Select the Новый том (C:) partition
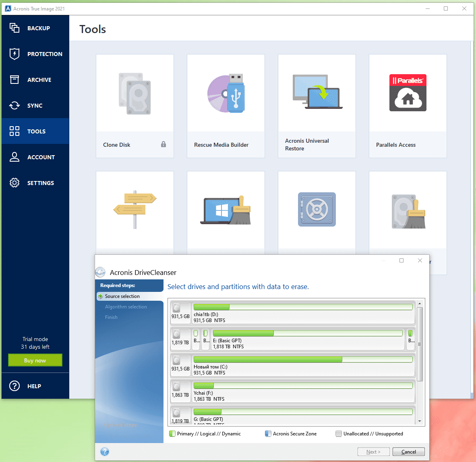Viewport: 476px width, 462px height. click(303, 365)
